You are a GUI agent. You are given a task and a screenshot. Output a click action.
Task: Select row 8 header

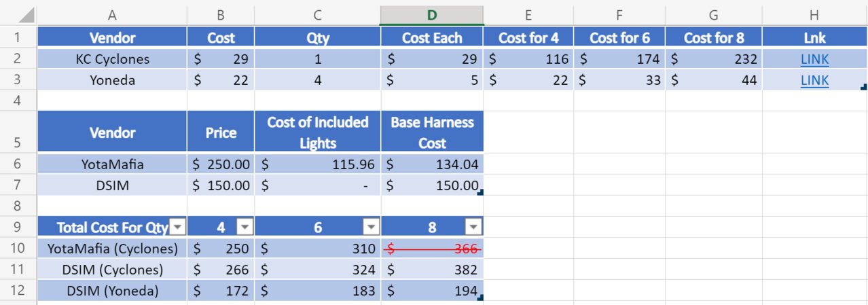(18, 205)
